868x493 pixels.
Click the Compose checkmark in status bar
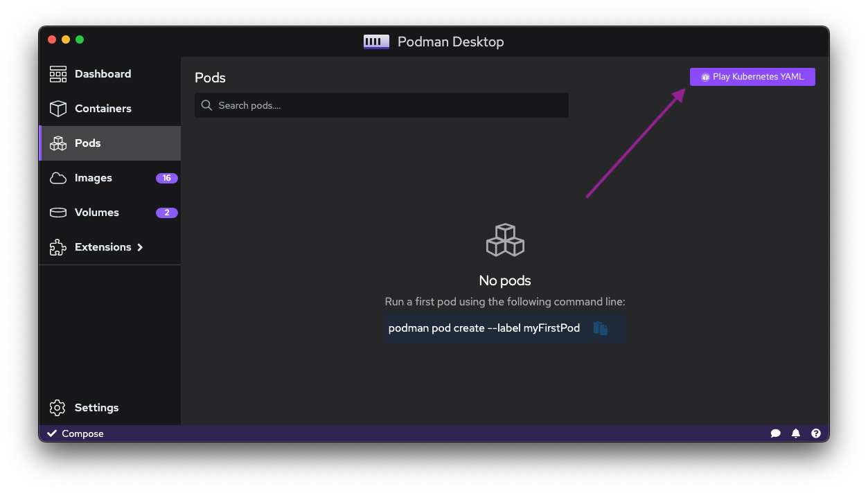pyautogui.click(x=52, y=433)
